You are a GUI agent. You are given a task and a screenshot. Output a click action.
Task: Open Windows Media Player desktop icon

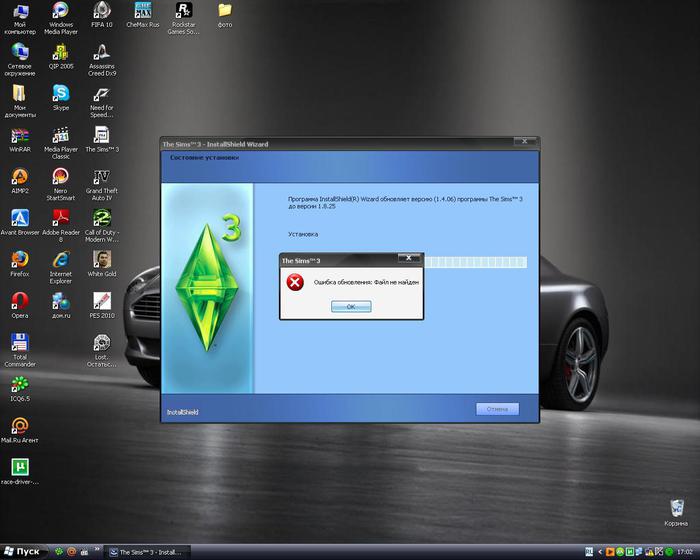click(61, 18)
